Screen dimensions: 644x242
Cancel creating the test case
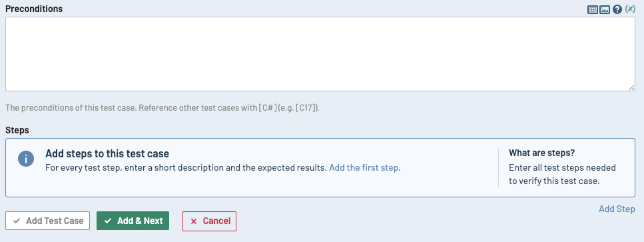point(210,221)
